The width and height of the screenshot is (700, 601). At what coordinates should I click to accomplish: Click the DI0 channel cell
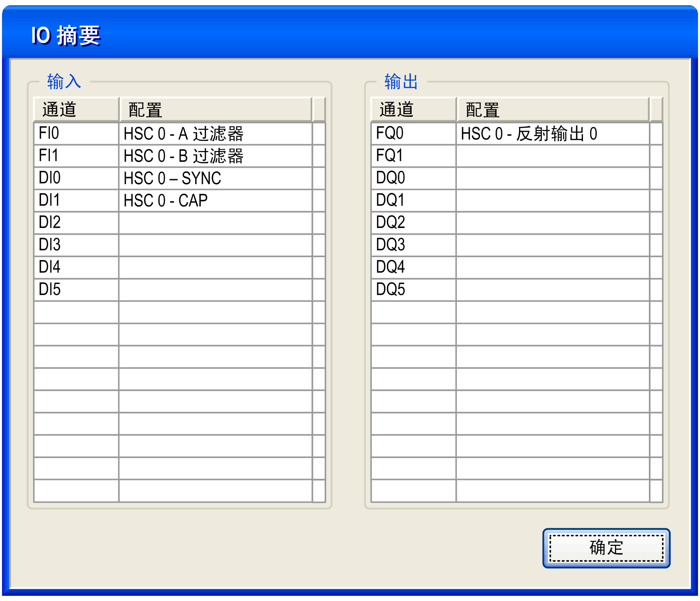coord(76,178)
